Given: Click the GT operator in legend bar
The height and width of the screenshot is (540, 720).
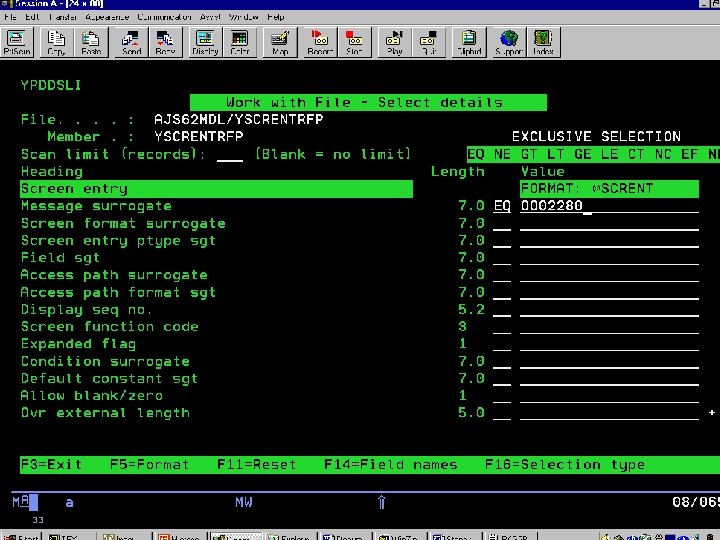Looking at the screenshot, I should coord(529,154).
